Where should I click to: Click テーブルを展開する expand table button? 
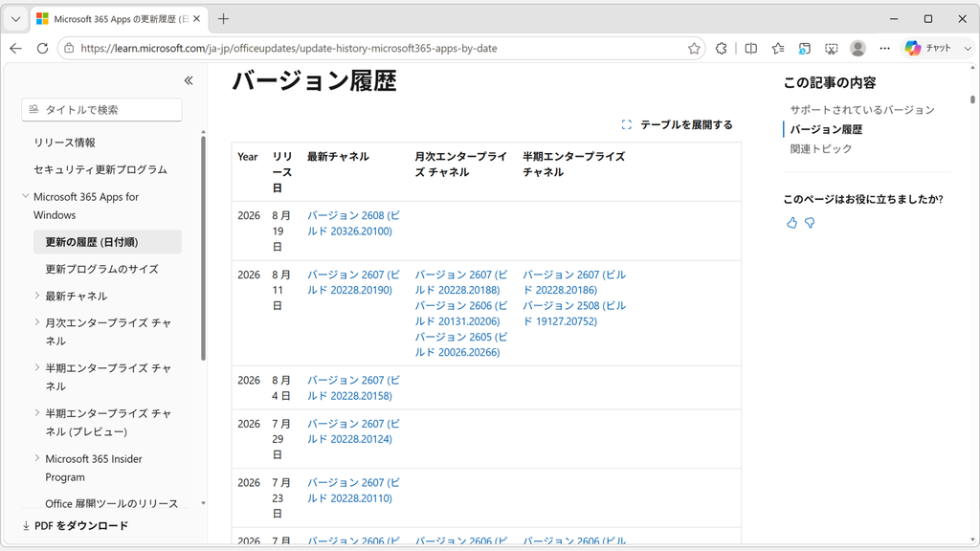pyautogui.click(x=677, y=125)
